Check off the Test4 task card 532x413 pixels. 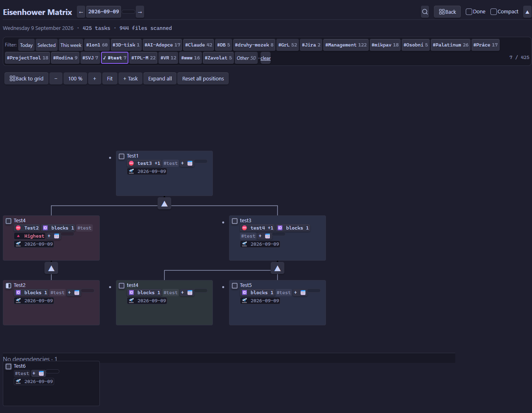[x=8, y=221]
